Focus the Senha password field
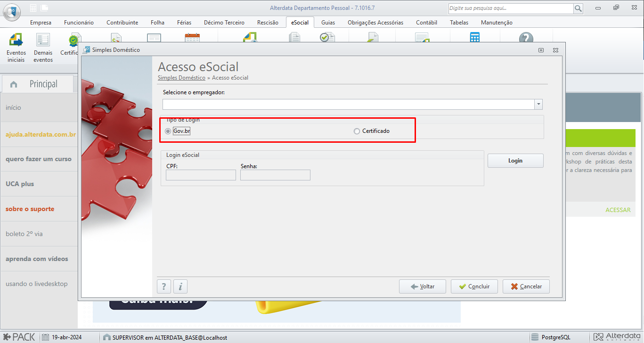The width and height of the screenshot is (644, 343). point(275,175)
